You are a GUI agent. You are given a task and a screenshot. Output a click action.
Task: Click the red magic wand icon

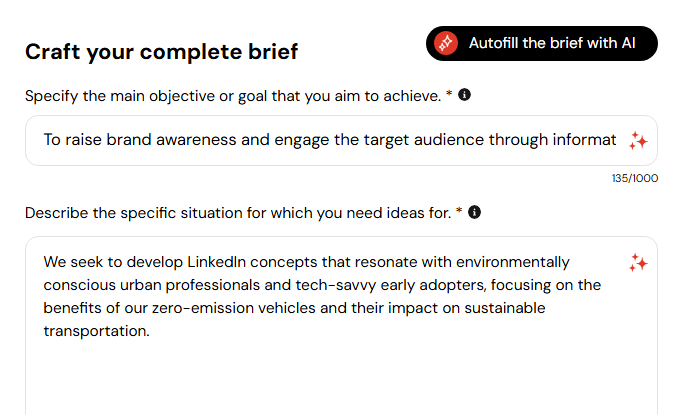447,44
